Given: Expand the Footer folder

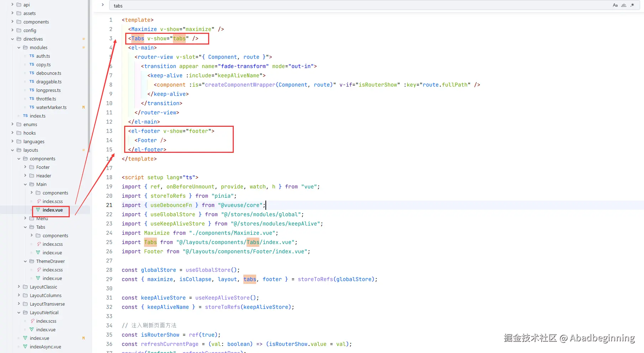Looking at the screenshot, I should click(x=25, y=167).
